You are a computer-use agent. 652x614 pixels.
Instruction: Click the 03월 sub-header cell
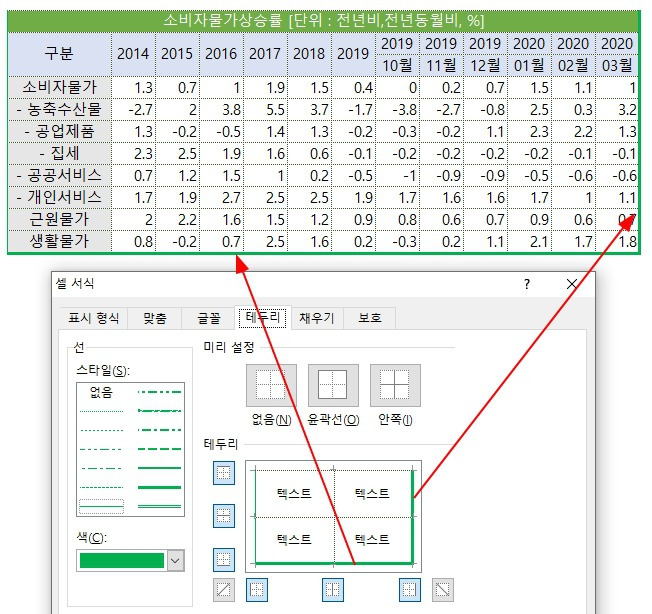coord(617,65)
